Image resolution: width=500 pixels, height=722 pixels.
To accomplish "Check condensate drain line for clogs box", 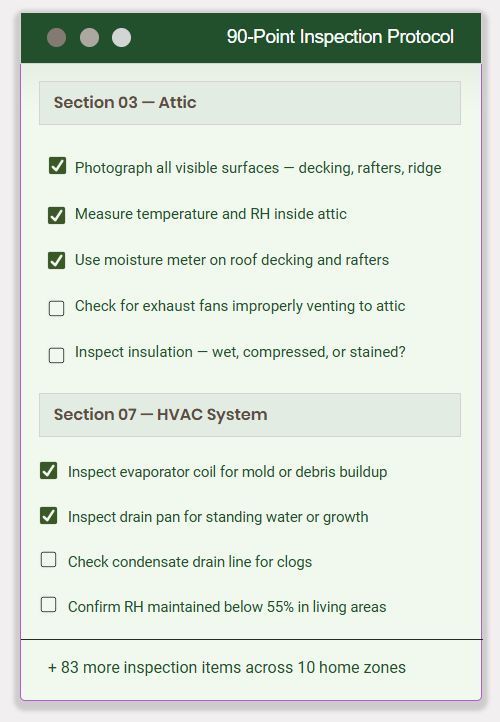I will point(49,560).
